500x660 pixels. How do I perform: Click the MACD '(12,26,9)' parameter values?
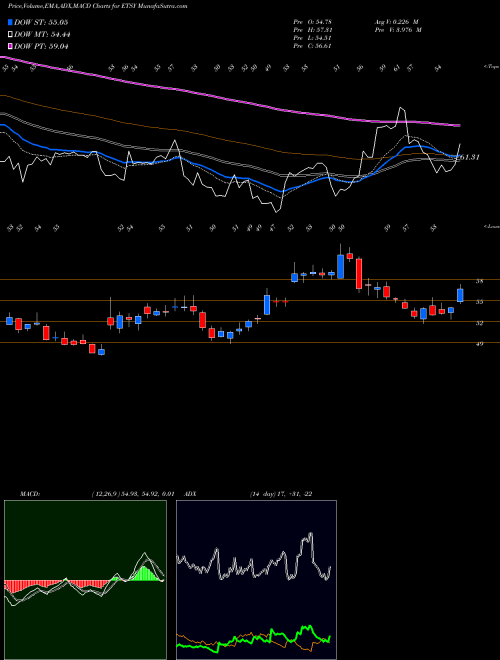(133, 494)
